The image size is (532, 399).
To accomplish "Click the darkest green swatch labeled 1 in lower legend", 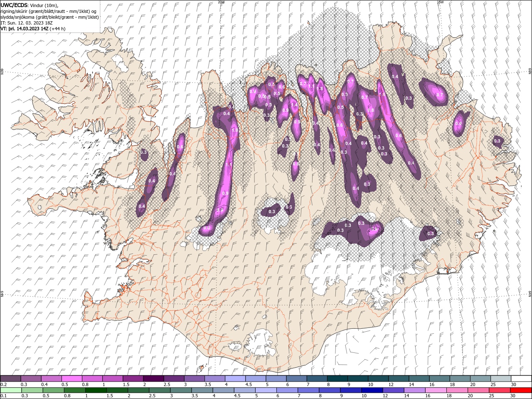I will 96,390.
